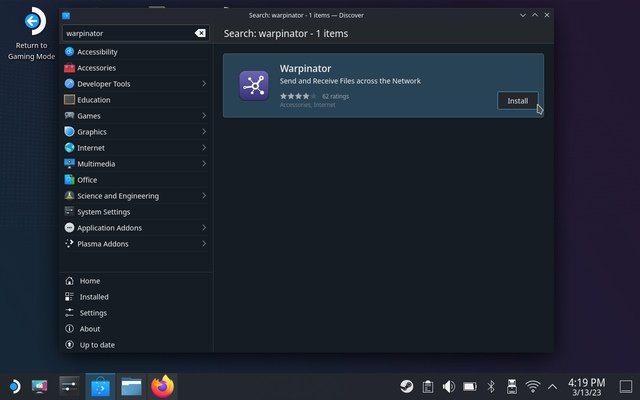Open the clipboard tray icon
The image size is (640, 400).
coord(428,386)
